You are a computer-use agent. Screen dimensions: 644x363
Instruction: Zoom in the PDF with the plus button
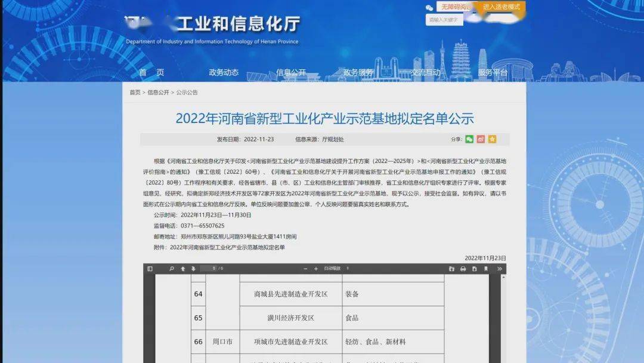pyautogui.click(x=316, y=269)
